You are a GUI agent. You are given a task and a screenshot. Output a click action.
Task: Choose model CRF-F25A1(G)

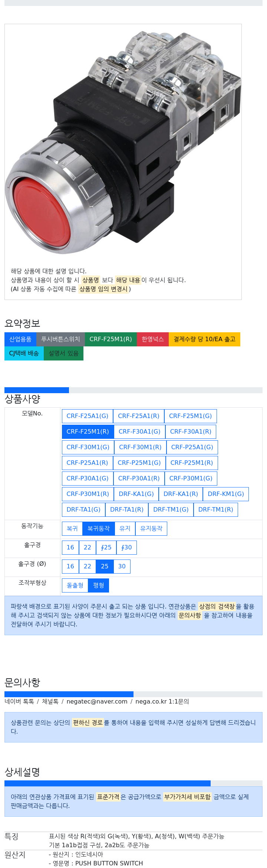click(x=88, y=416)
